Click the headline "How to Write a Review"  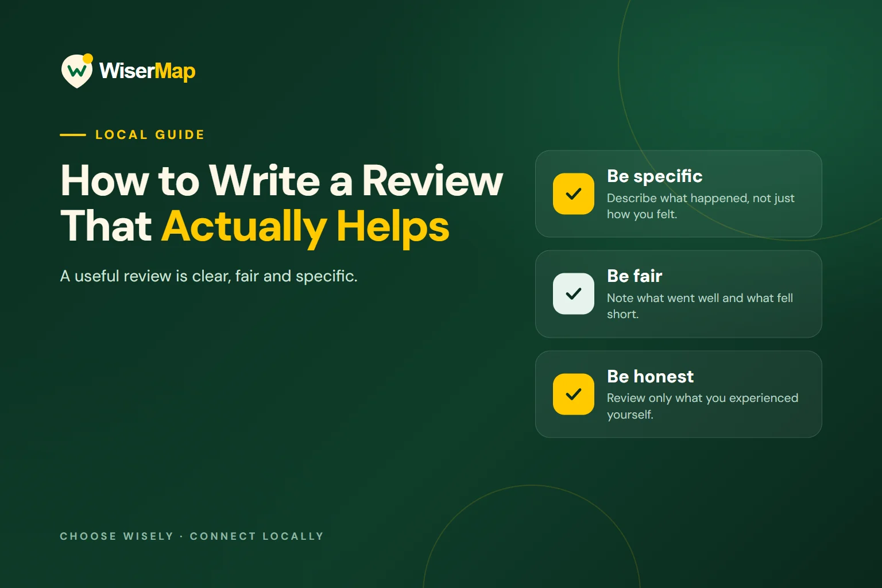click(282, 181)
